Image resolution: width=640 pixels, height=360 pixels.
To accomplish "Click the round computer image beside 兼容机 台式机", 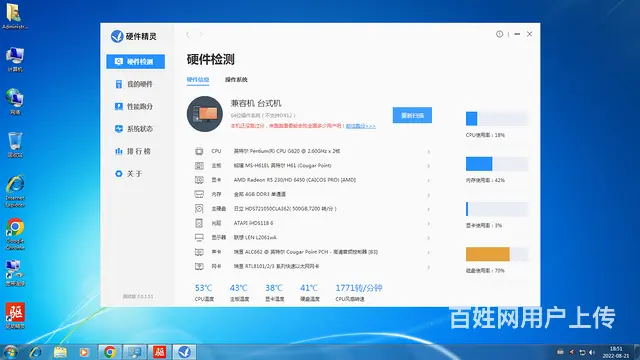I will [x=205, y=114].
